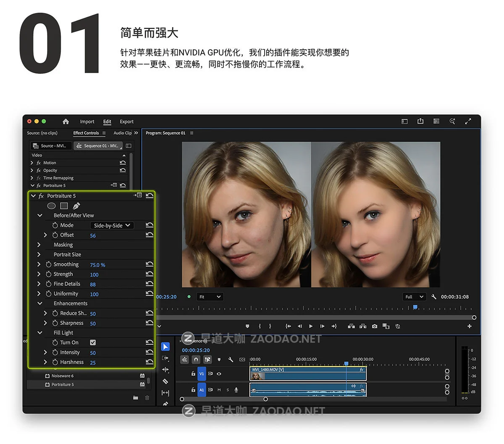
Task: Select the Selection arrow tool
Action: pyautogui.click(x=165, y=346)
